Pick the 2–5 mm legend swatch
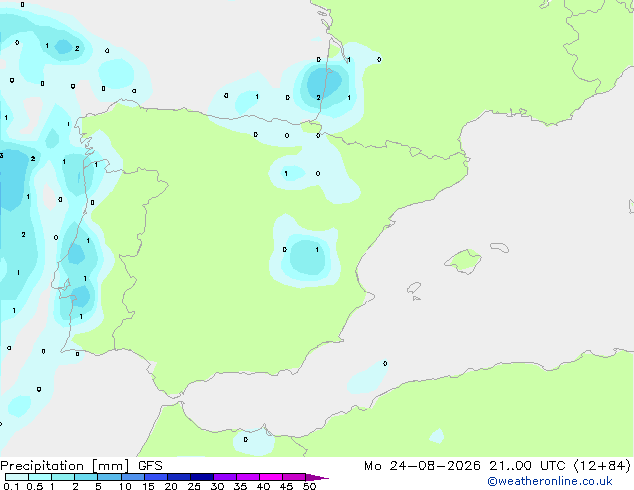 tap(86, 477)
